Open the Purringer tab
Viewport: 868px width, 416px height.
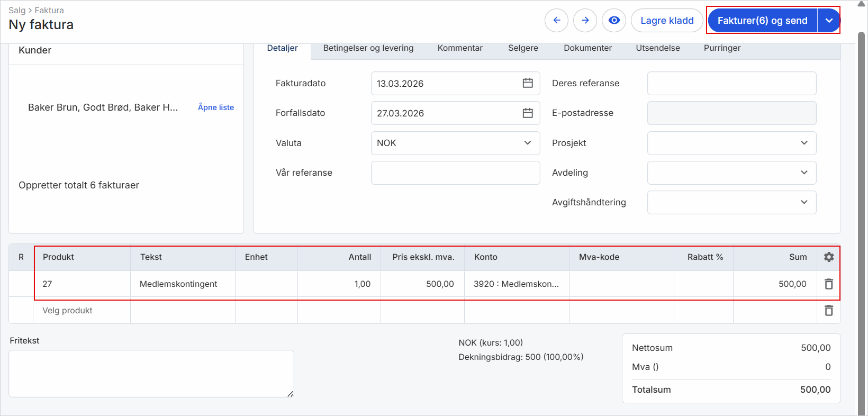coord(722,48)
